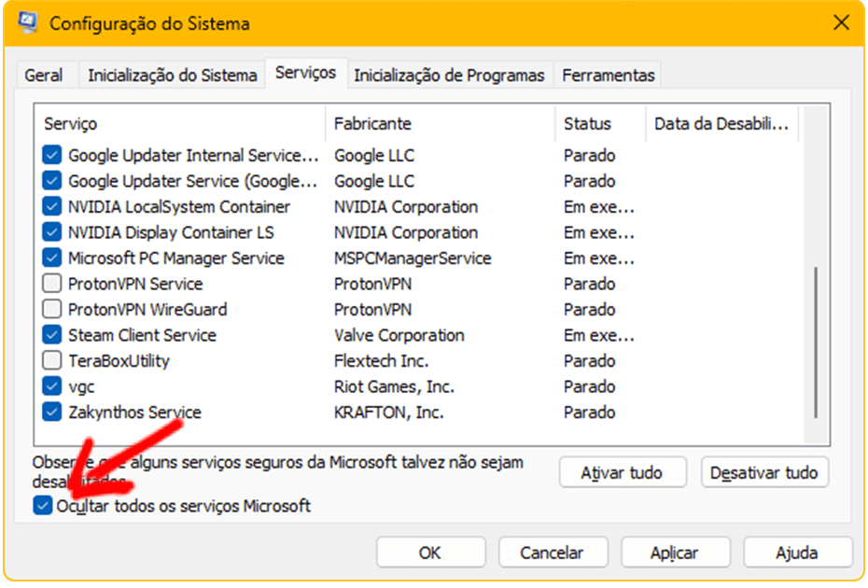Open the Inicialização do Sistema tab

[172, 76]
